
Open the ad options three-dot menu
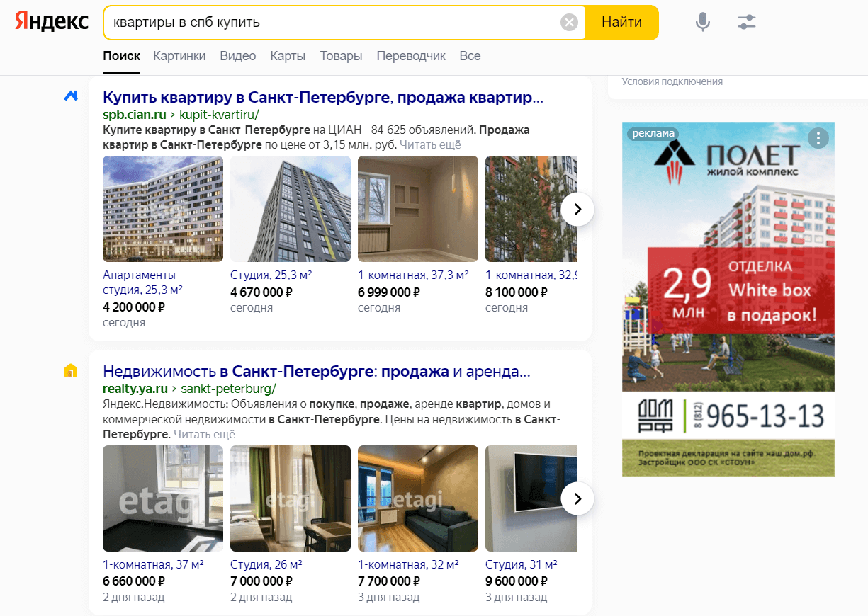(818, 137)
